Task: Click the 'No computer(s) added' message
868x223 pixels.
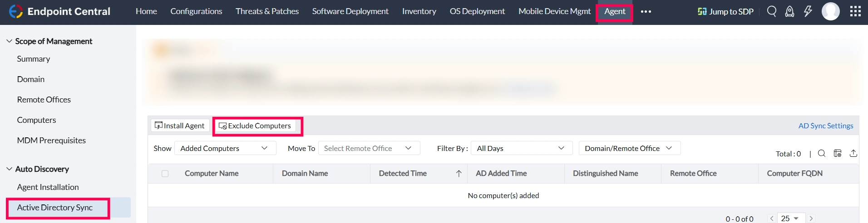Action: click(503, 195)
